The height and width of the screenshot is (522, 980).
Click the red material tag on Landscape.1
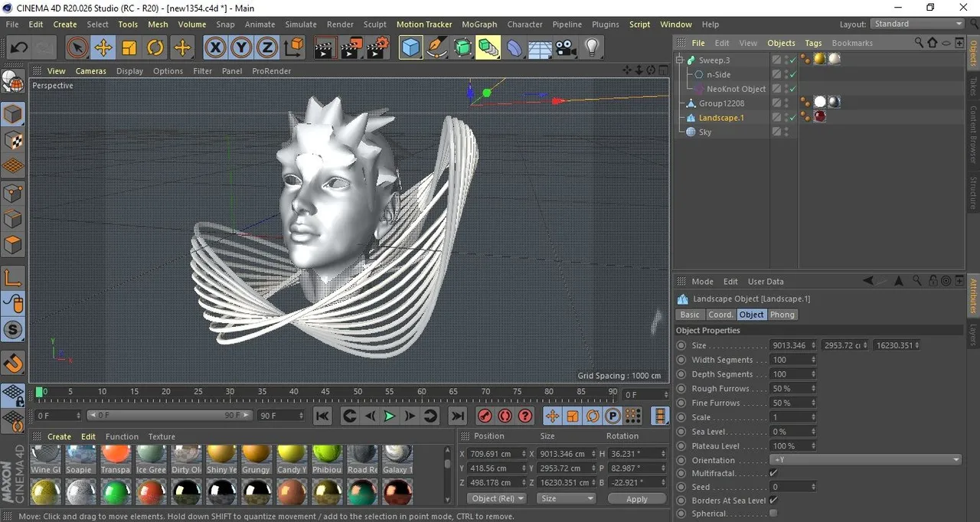[820, 117]
